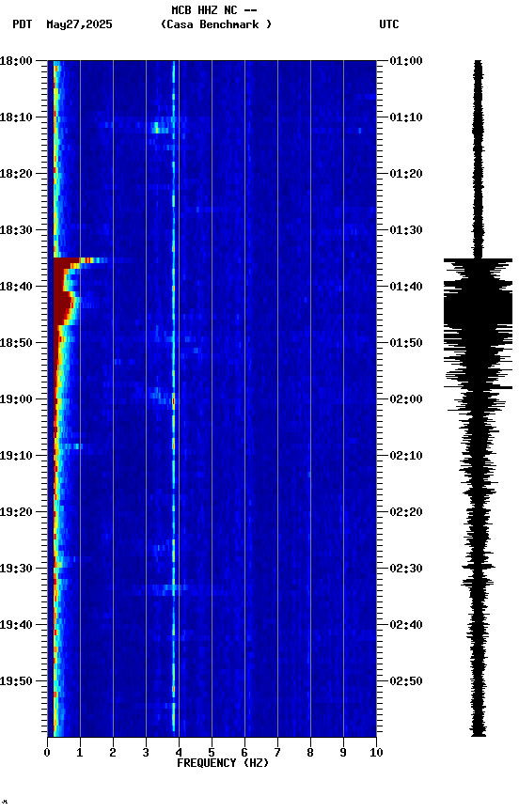Select the '02:40' UTC time label
Viewport: 519px width, 812px height.
(406, 626)
